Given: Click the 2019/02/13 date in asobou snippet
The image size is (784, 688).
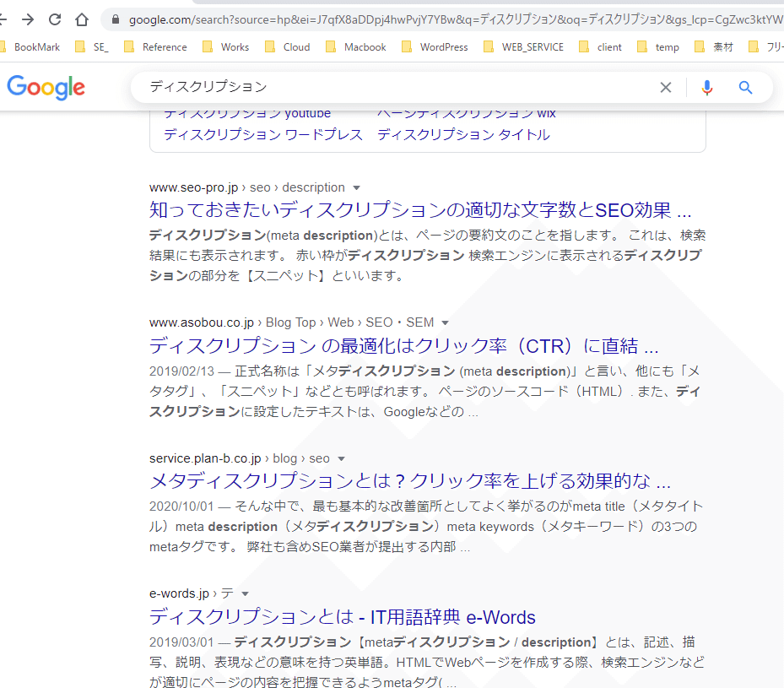Looking at the screenshot, I should (181, 371).
